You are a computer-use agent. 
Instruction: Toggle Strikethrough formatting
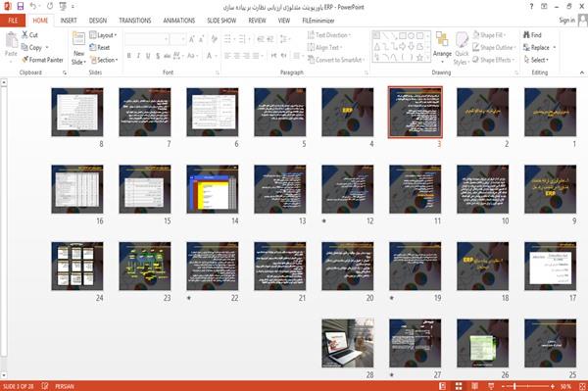pos(167,56)
